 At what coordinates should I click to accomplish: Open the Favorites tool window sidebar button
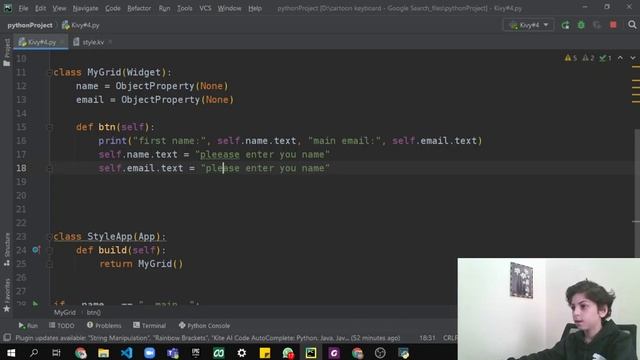[7, 296]
